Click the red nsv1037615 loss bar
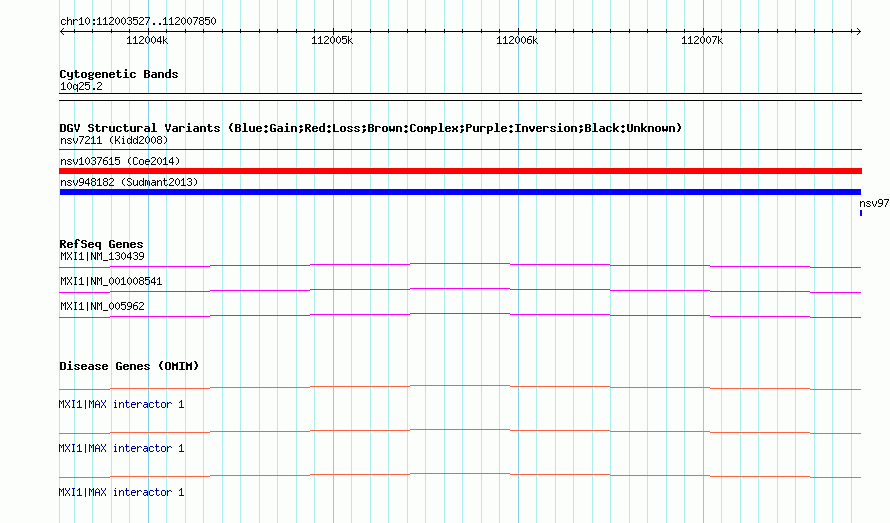The height and width of the screenshot is (523, 890). tap(460, 171)
